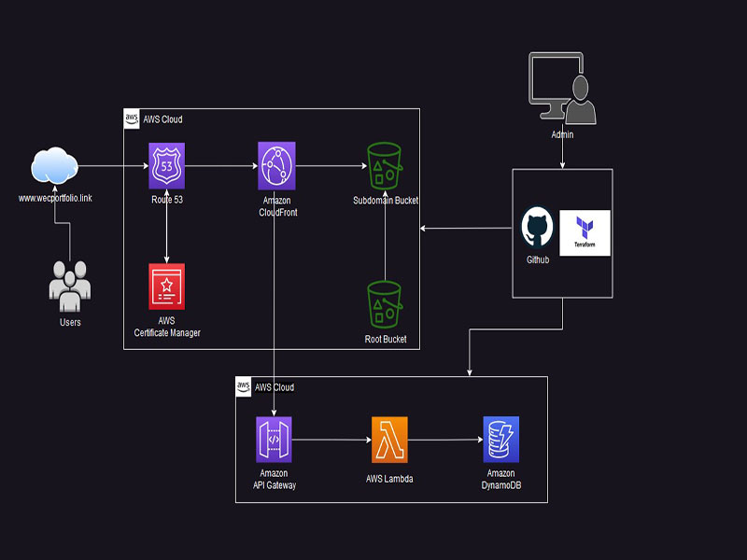This screenshot has width=747, height=560.
Task: Click the Github octocat logo
Action: click(x=538, y=228)
